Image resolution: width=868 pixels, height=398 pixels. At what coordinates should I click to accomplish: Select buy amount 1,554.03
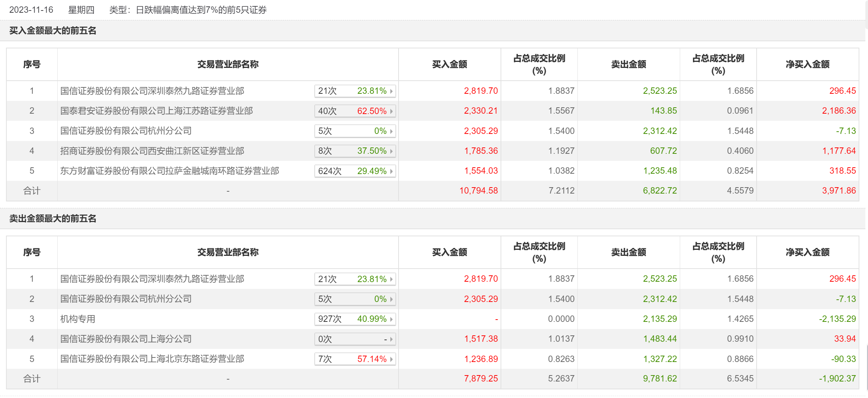click(481, 171)
